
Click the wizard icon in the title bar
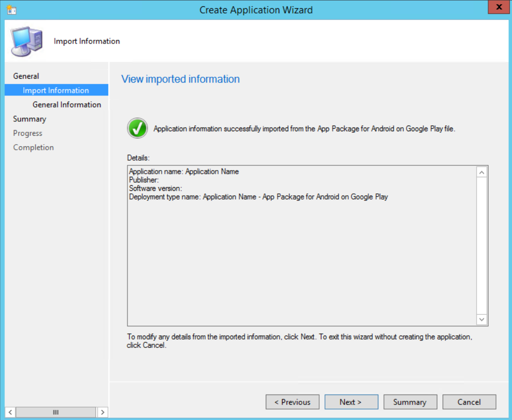pos(11,10)
